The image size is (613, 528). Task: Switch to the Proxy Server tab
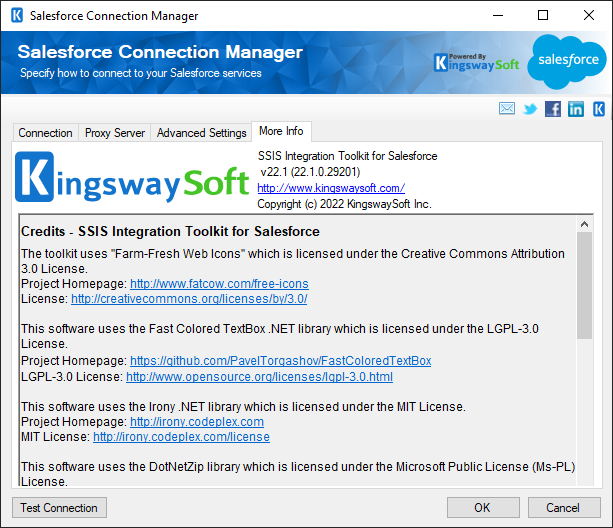click(115, 133)
